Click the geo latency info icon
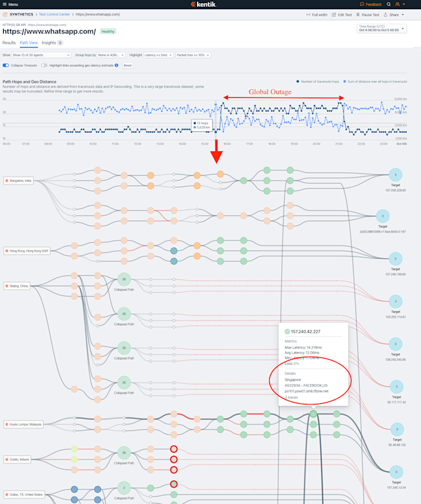This screenshot has height=504, width=421. pos(116,66)
